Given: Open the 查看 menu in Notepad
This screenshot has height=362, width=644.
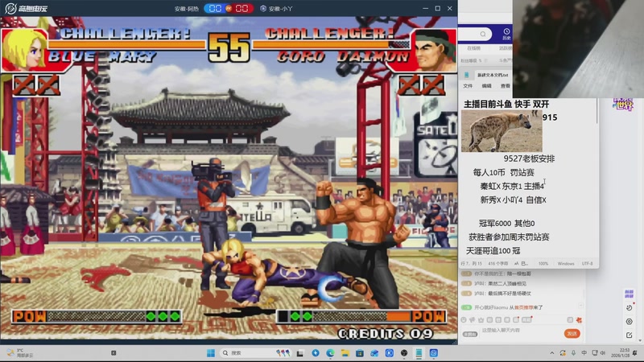Looking at the screenshot, I should coord(506,86).
